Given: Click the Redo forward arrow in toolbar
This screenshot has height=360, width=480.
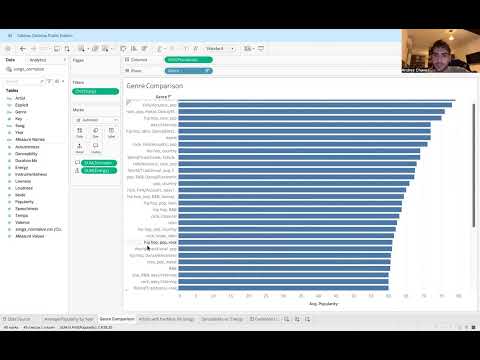Looking at the screenshot, I should tap(33, 49).
